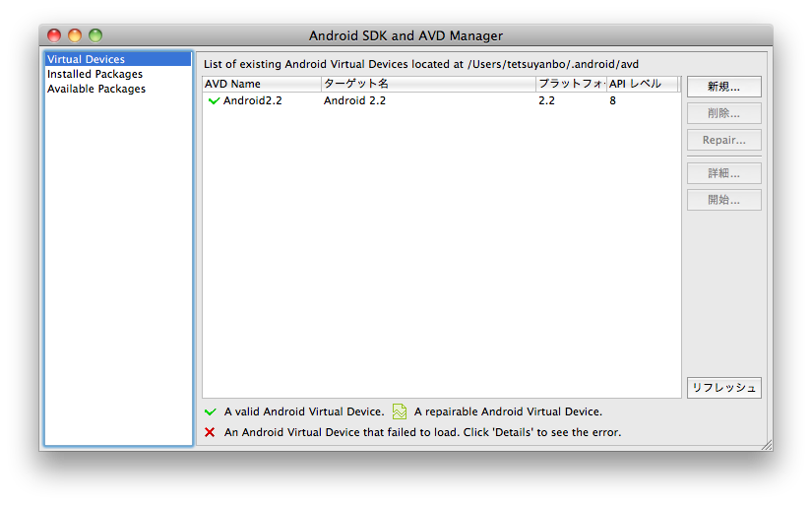Viewport: 812px width, 505px height.
Task: Click the failed to load legend text
Action: point(422,432)
